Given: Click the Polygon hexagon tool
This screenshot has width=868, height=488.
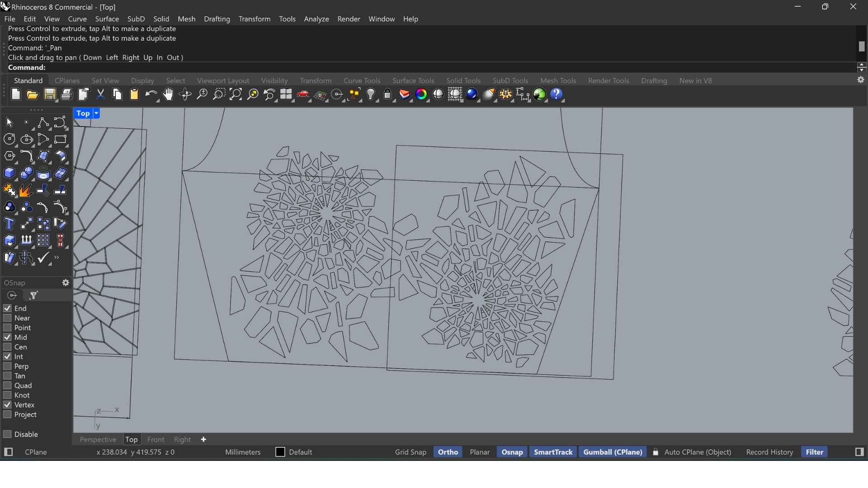Looking at the screenshot, I should 9,157.
